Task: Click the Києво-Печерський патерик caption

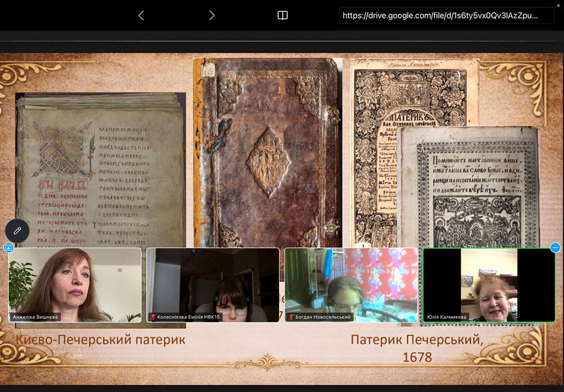Action: point(100,340)
